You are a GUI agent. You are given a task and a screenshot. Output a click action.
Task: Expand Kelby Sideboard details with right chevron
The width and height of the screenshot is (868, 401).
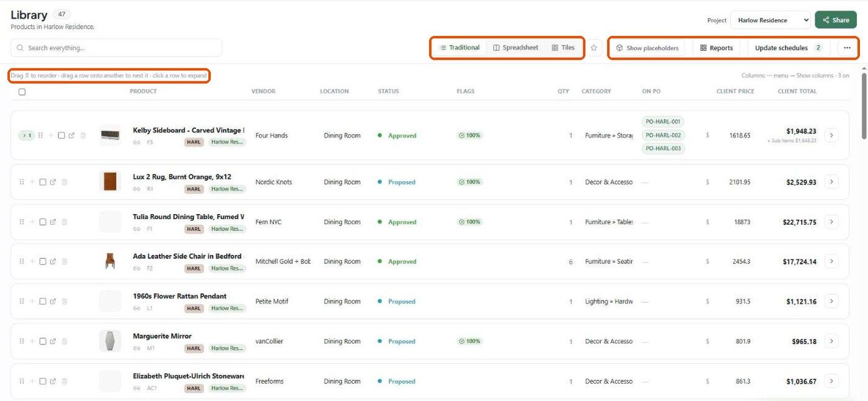pyautogui.click(x=831, y=135)
